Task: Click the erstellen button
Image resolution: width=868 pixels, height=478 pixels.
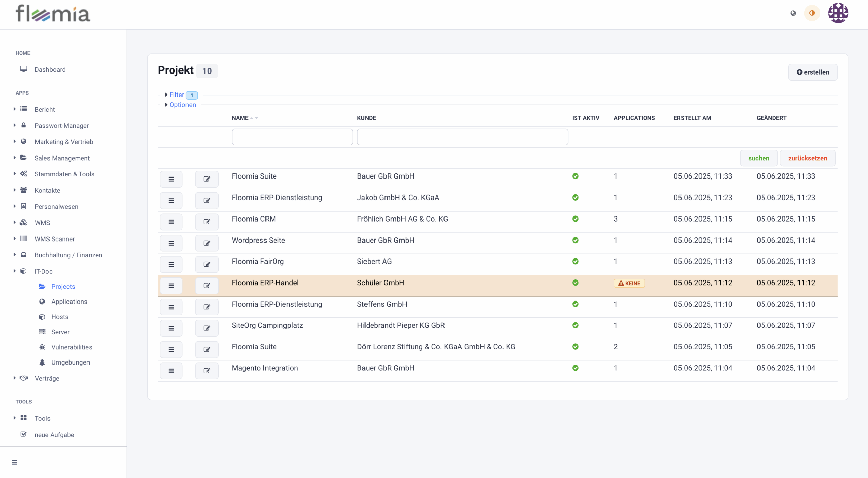Action: (812, 72)
